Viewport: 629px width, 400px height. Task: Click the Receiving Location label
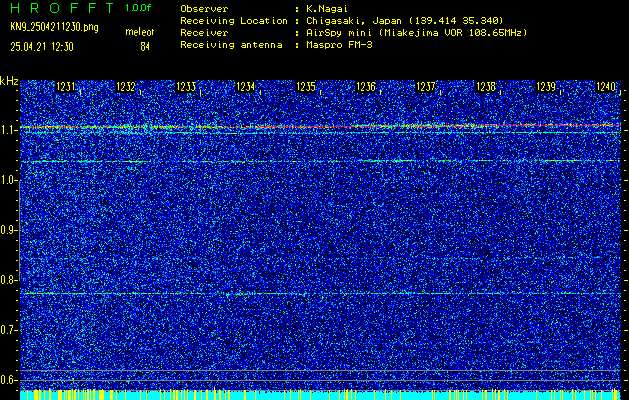(x=234, y=20)
